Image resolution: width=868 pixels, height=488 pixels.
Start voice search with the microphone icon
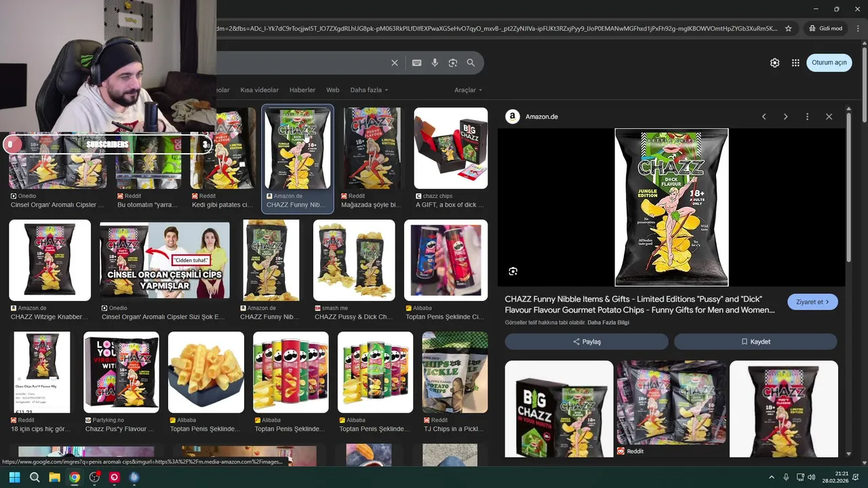click(435, 63)
